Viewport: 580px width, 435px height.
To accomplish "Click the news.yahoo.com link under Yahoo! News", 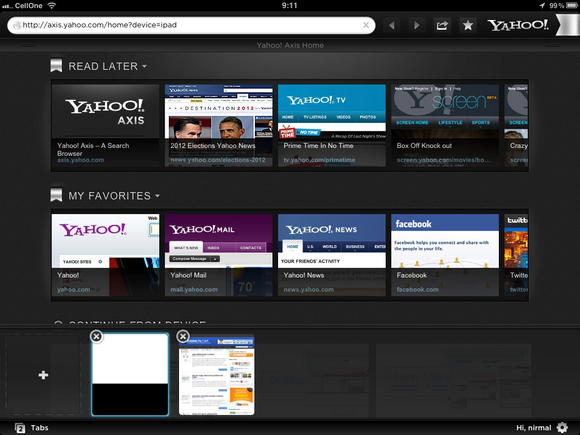I will coord(308,290).
